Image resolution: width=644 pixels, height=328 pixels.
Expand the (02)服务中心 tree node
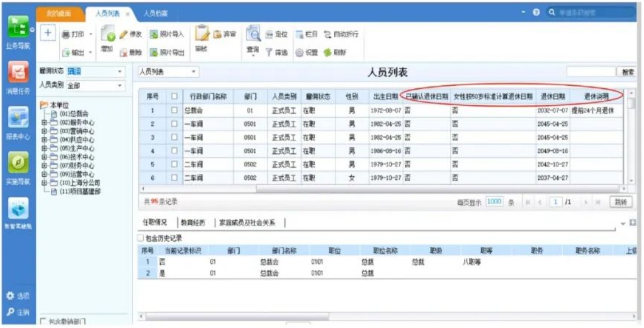(44, 122)
